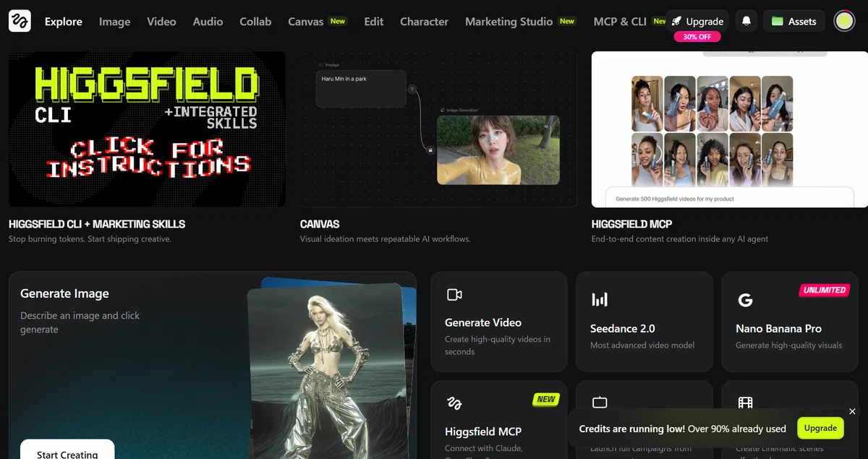Click the UNLIMITED badge
The height and width of the screenshot is (459, 868).
tap(825, 290)
